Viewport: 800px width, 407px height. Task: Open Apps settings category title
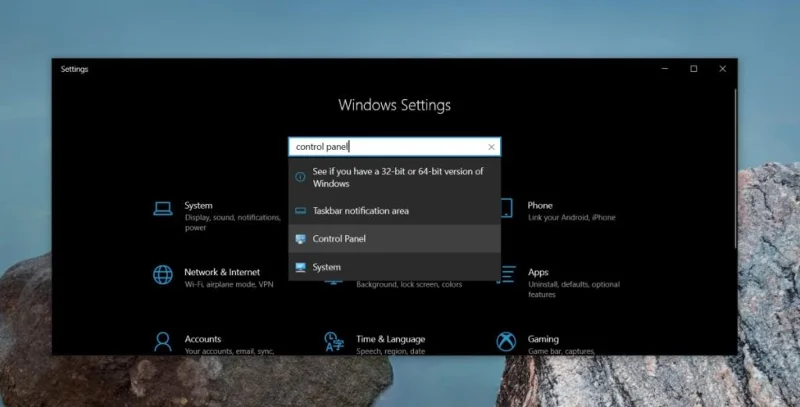[538, 272]
